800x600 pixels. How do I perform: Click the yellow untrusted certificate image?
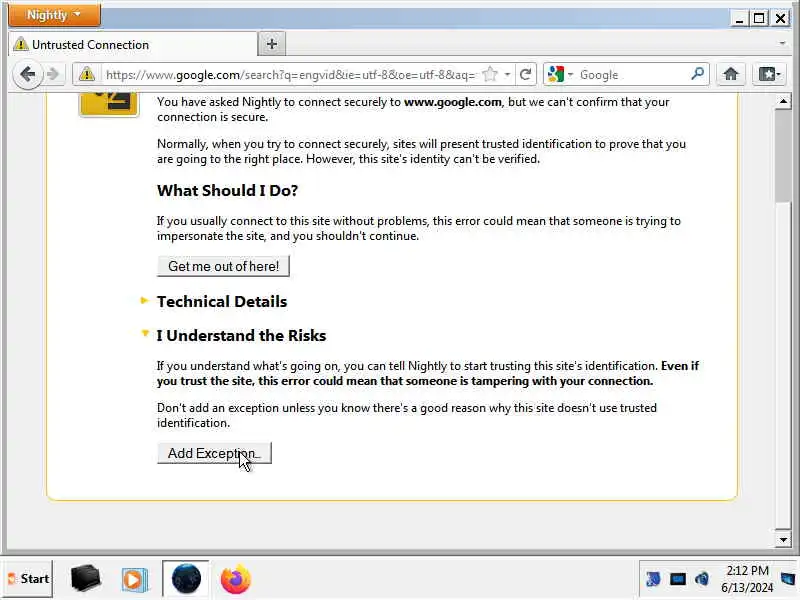point(109,104)
